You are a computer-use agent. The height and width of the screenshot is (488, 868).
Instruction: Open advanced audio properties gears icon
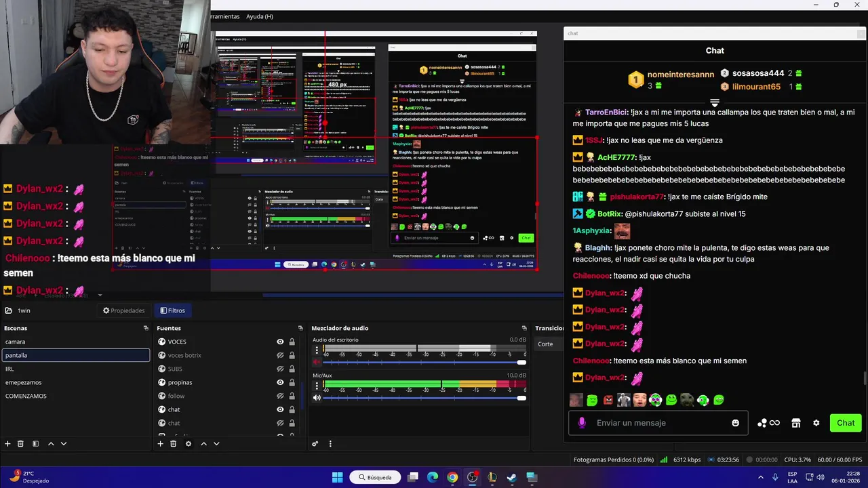point(315,444)
